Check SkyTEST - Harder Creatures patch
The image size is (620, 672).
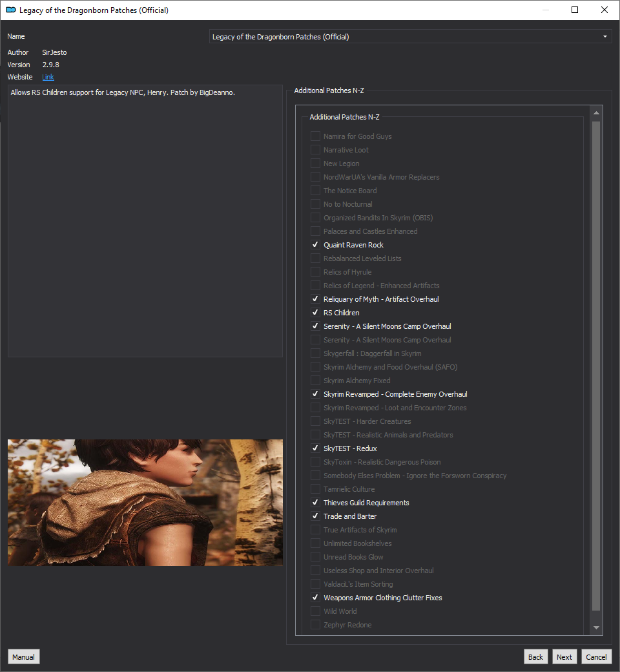(315, 421)
